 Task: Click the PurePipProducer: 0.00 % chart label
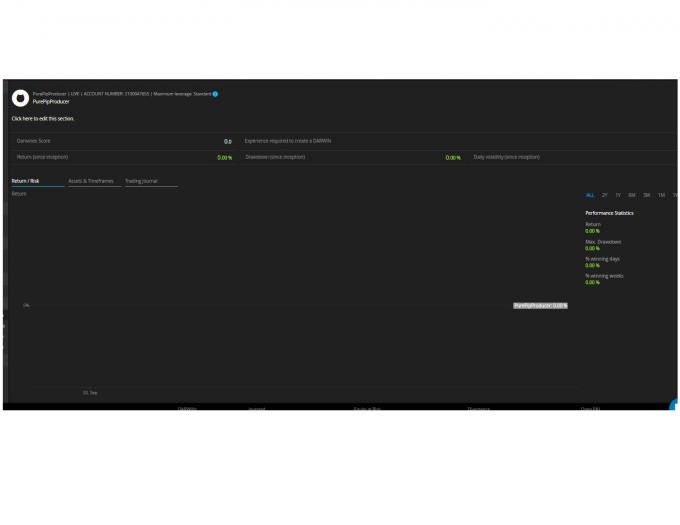click(540, 306)
